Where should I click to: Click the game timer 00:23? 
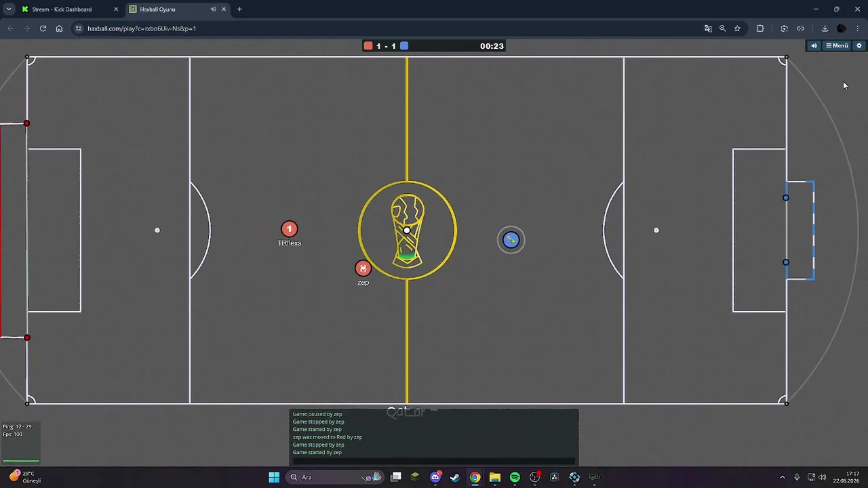coord(492,46)
